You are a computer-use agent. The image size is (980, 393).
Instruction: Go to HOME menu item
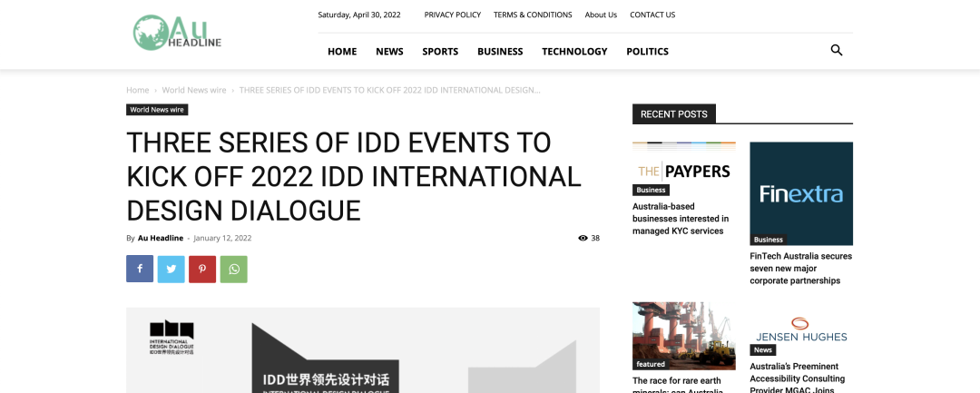click(x=342, y=51)
